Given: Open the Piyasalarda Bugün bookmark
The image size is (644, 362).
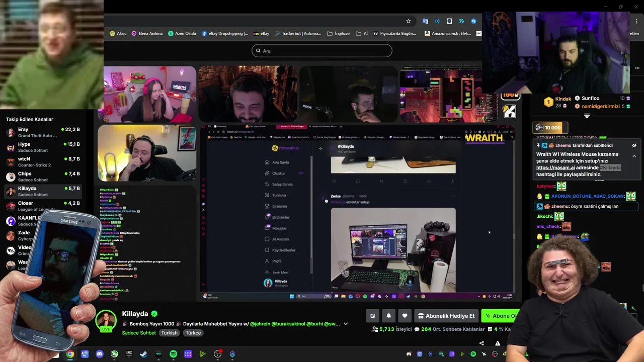Looking at the screenshot, I should click(394, 34).
